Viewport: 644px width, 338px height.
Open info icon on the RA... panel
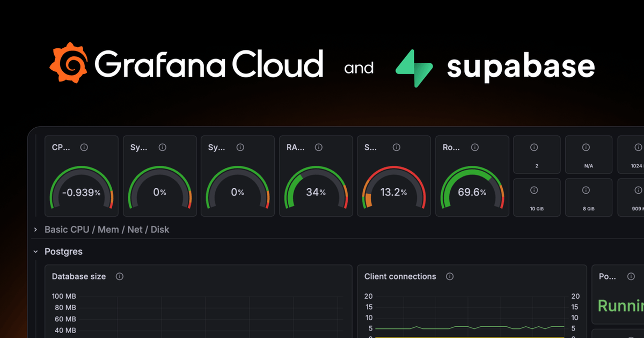coord(319,147)
